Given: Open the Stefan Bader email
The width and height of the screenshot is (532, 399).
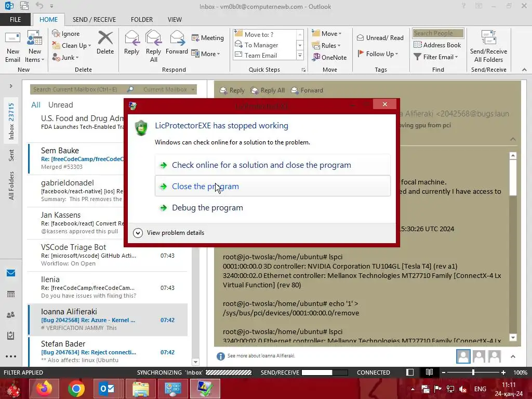Looking at the screenshot, I should point(108,352).
